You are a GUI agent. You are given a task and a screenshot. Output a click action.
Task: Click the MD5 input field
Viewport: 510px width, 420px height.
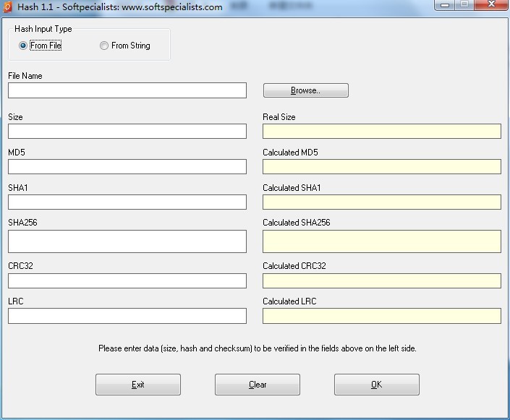coord(127,166)
